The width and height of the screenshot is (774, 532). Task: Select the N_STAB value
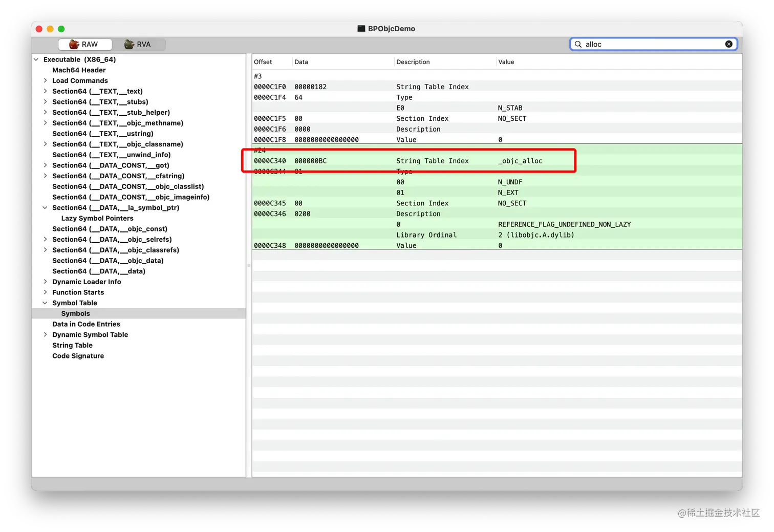tap(510, 108)
